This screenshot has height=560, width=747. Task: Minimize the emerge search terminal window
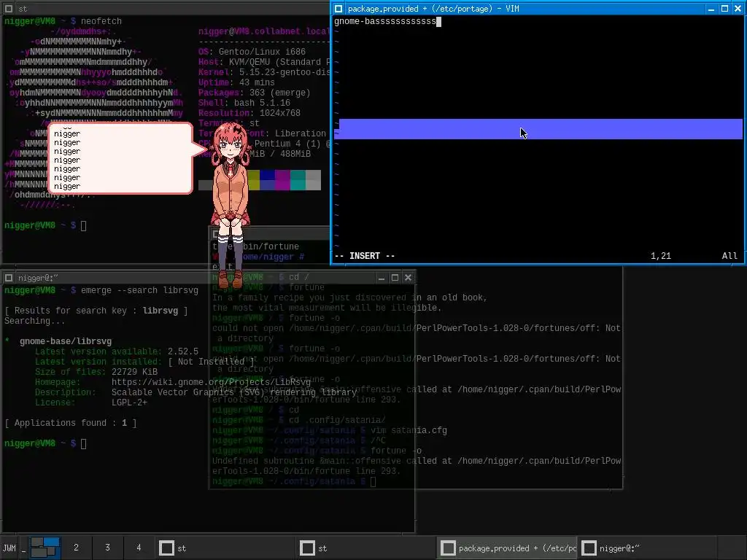tap(381, 278)
